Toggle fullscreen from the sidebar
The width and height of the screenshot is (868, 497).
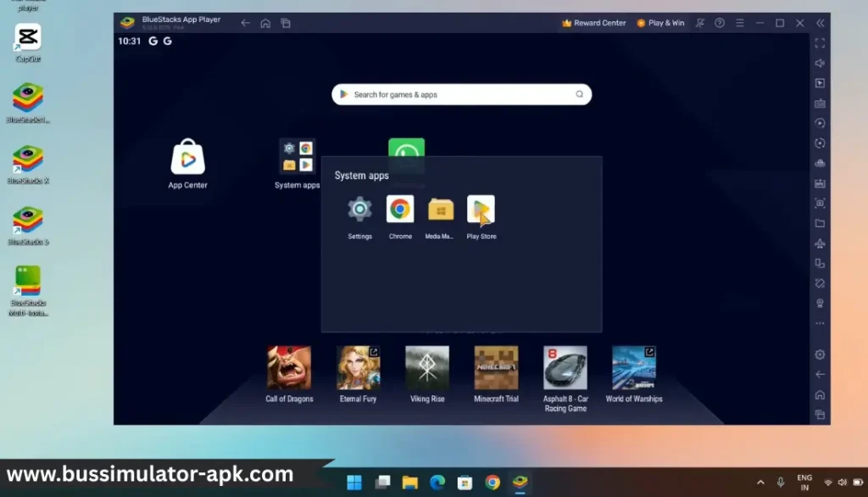(x=820, y=43)
